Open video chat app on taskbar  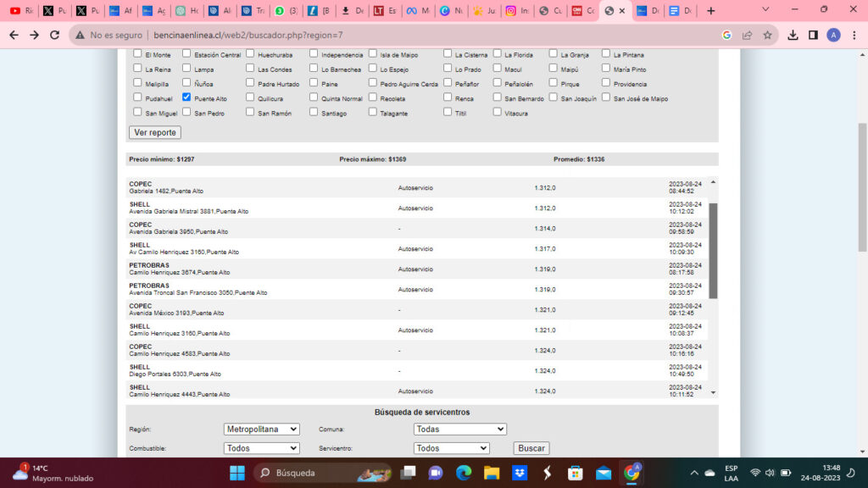click(436, 473)
